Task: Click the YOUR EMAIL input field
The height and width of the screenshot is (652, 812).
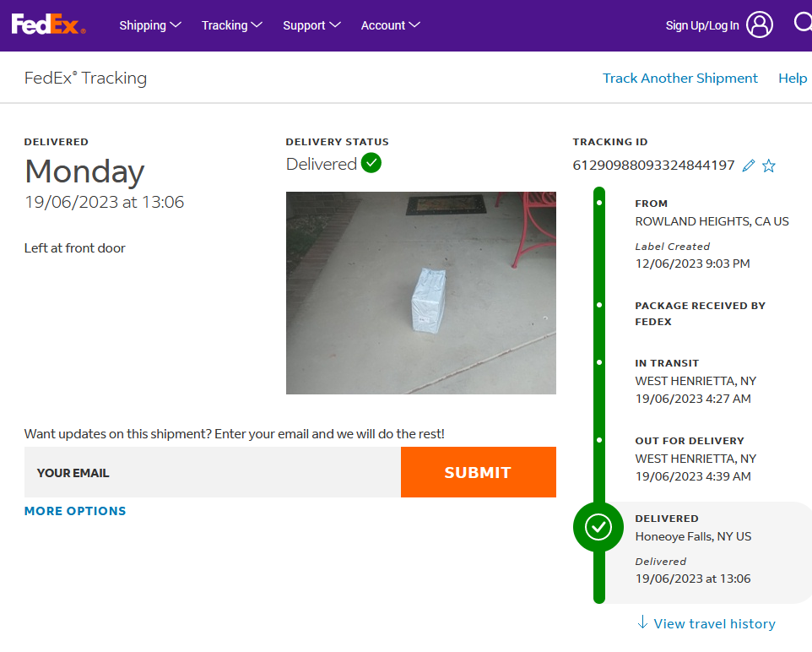Action: (x=212, y=473)
